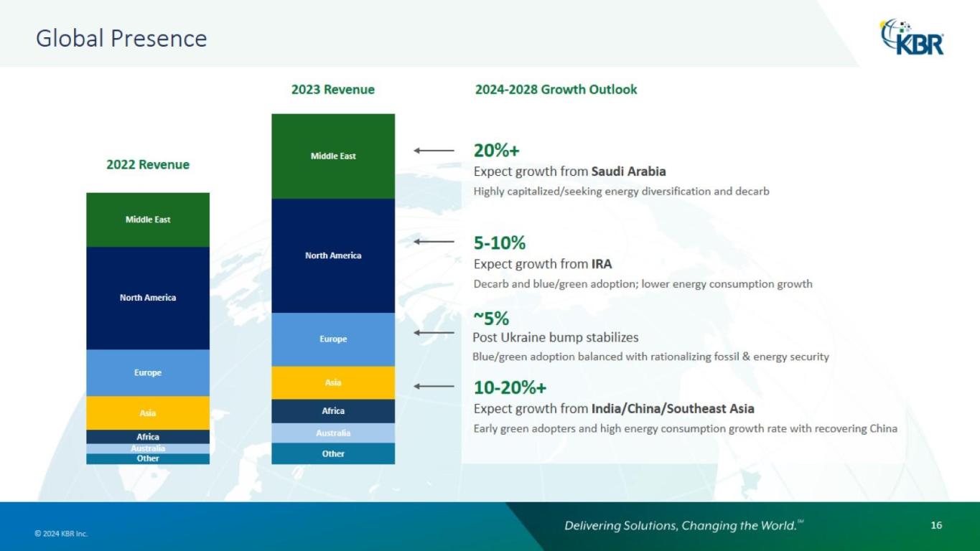Screen dimensions: 980x551
Task: Select Asia segment in 2023 Revenue bar
Action: 333,382
